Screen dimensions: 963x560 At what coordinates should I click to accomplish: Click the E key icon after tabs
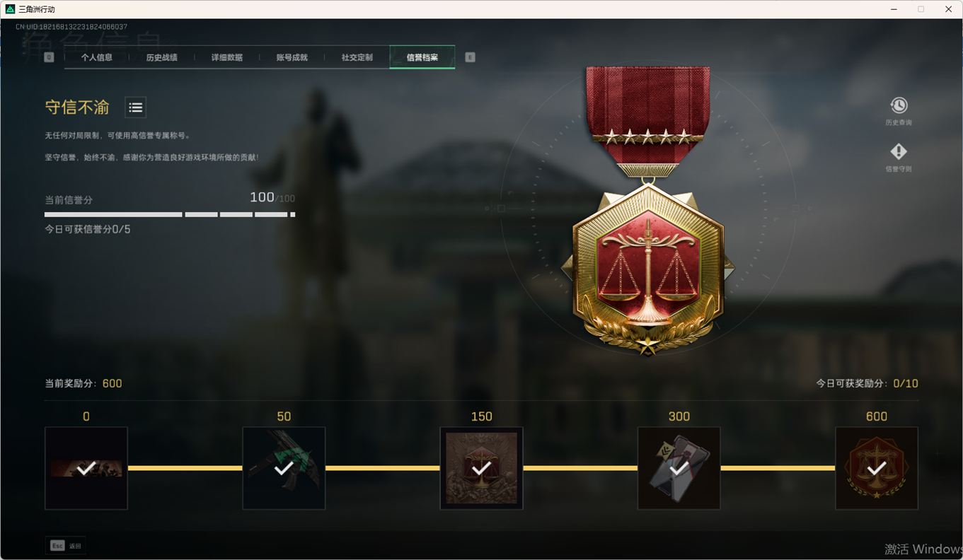(x=470, y=57)
